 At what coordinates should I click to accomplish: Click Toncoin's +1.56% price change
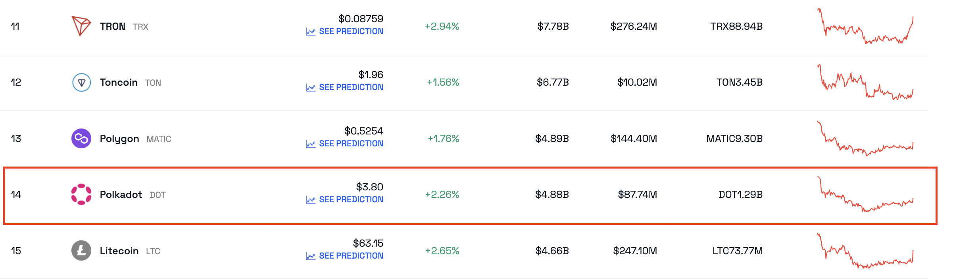[443, 82]
